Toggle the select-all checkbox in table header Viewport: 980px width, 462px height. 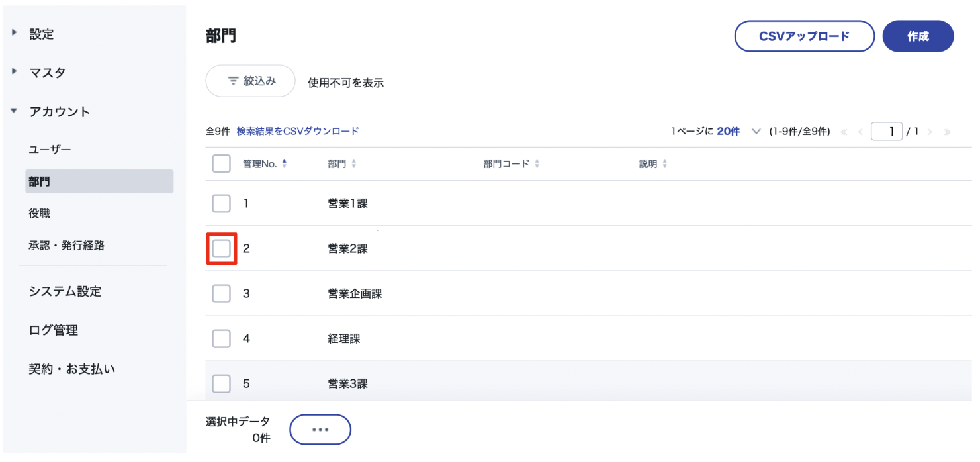click(221, 163)
